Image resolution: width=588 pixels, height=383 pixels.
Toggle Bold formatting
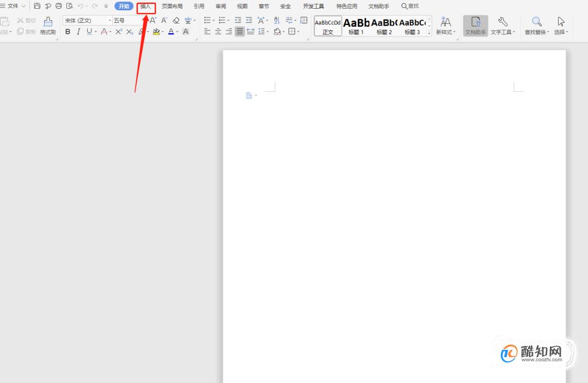pyautogui.click(x=68, y=32)
